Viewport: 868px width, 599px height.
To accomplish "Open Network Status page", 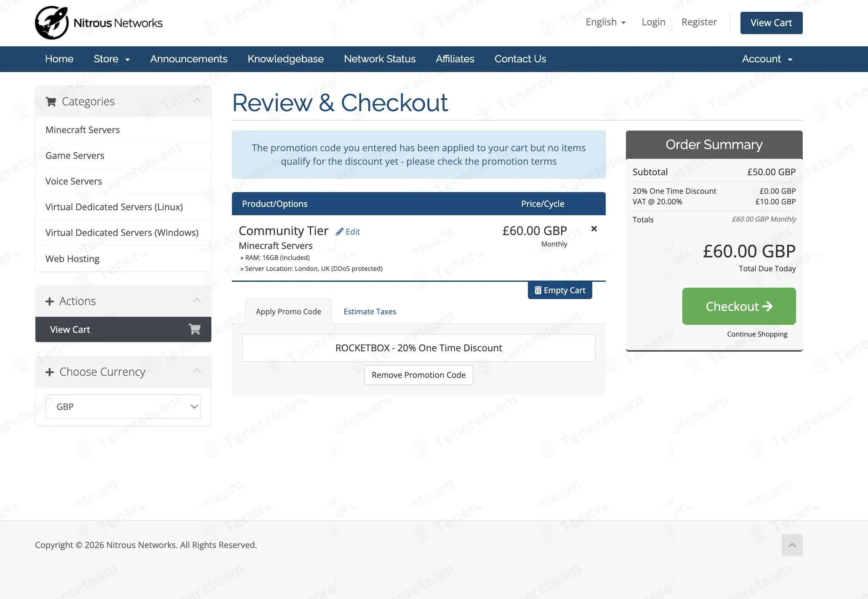I will point(380,59).
